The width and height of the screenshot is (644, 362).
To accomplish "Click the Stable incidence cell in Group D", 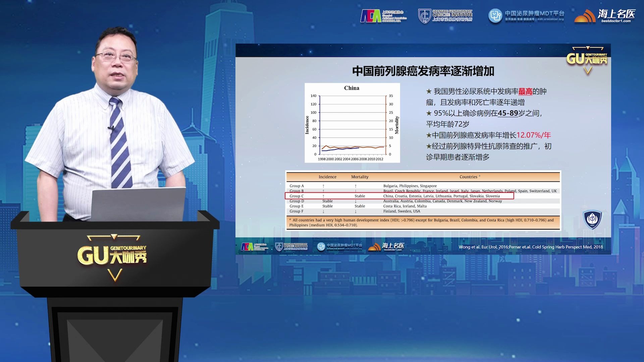I will pos(327,201).
